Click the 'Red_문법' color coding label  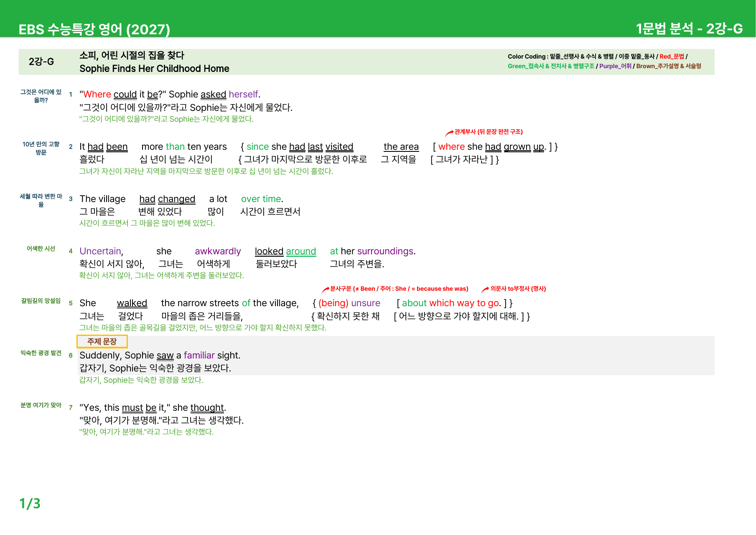672,56
